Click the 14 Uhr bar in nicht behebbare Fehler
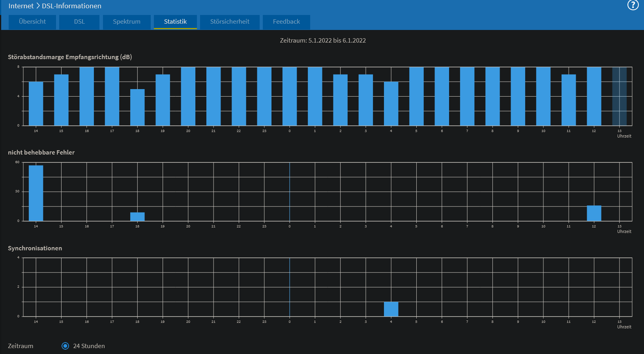Screen dimensions: 644x354 point(36,193)
